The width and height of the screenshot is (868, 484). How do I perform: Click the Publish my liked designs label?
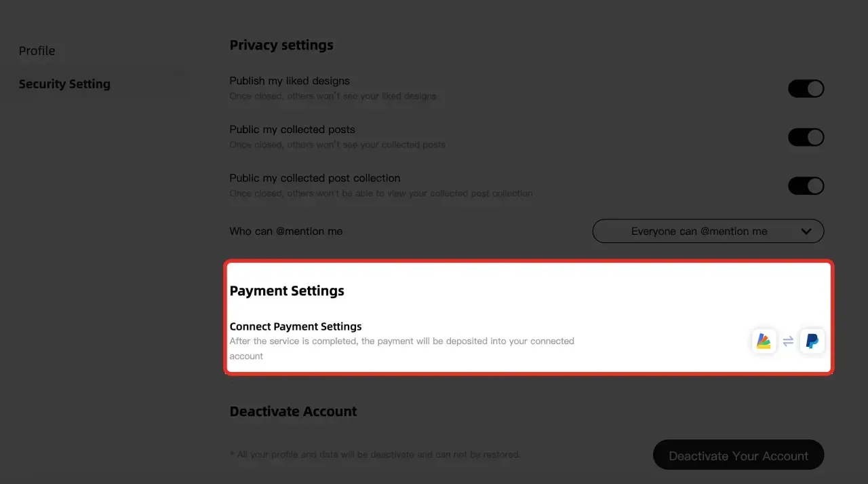tap(290, 81)
